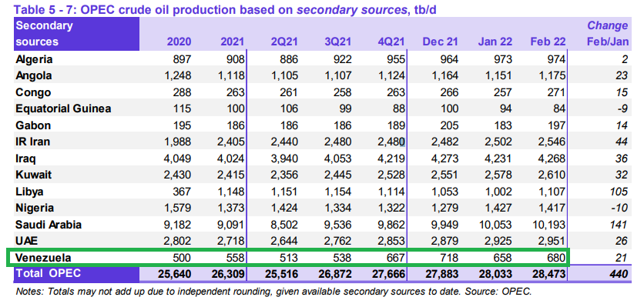Click the '4Q21' column header
644x307 pixels.
point(391,42)
